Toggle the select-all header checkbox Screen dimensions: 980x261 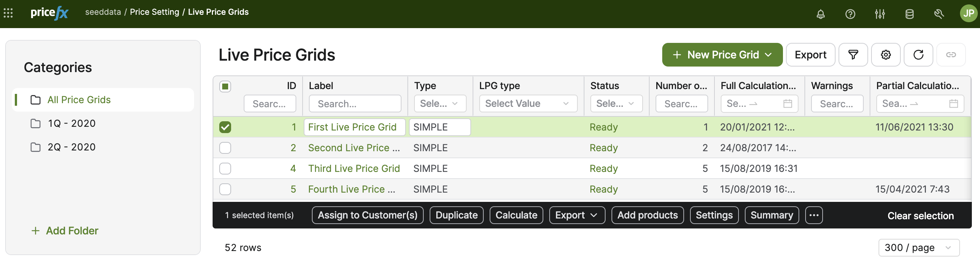[225, 87]
